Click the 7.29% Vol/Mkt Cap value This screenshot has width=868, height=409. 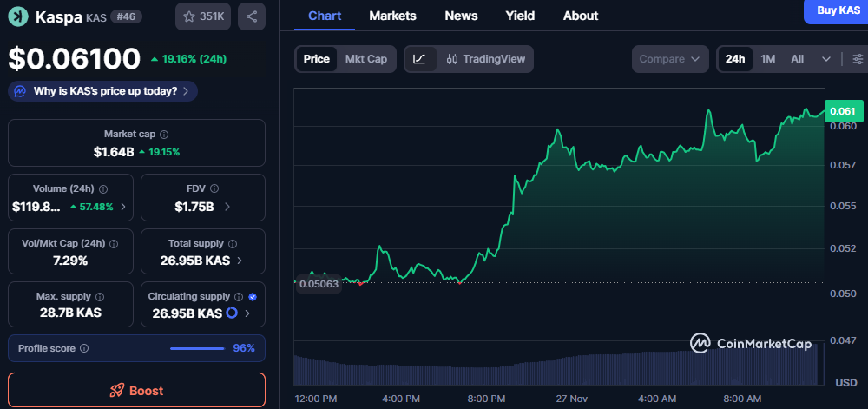[71, 261]
